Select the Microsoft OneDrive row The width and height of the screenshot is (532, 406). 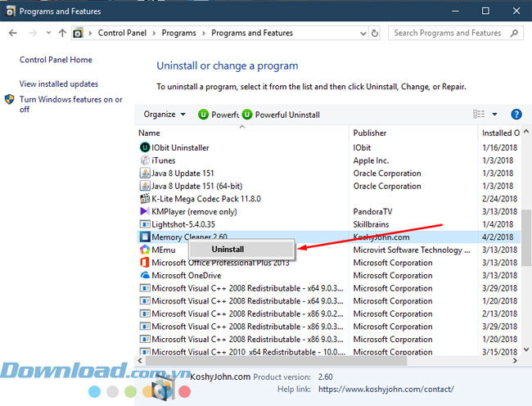pyautogui.click(x=328, y=275)
